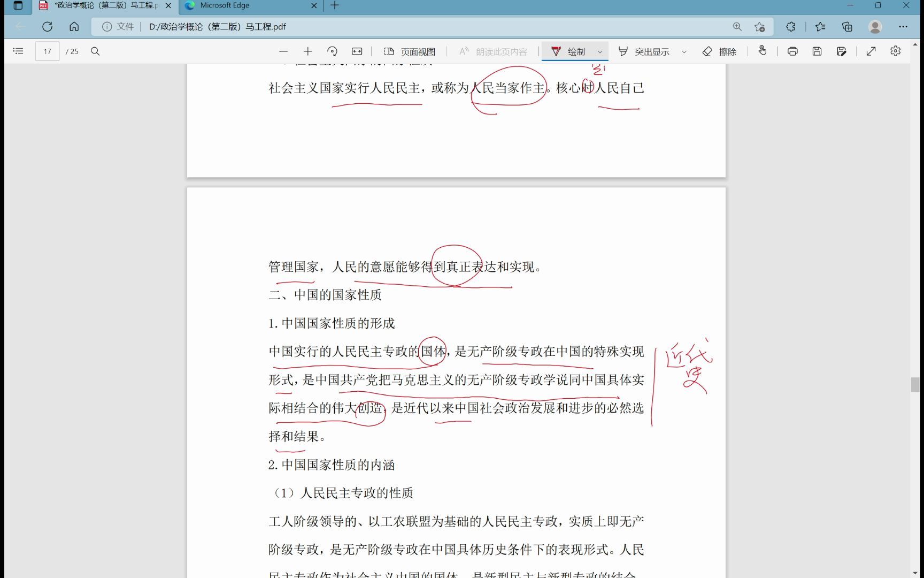Click heading 2. 中国国家性质的内涵
Image resolution: width=924 pixels, height=578 pixels.
tap(332, 465)
